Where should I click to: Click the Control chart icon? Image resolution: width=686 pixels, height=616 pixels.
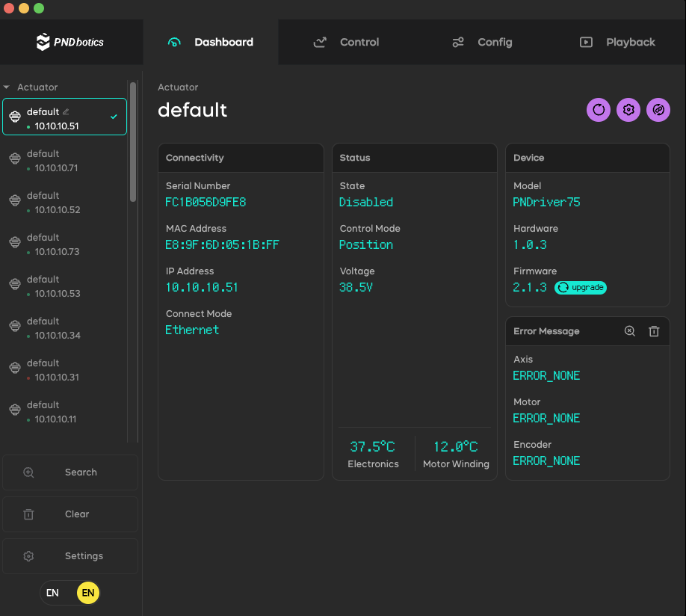tap(320, 42)
